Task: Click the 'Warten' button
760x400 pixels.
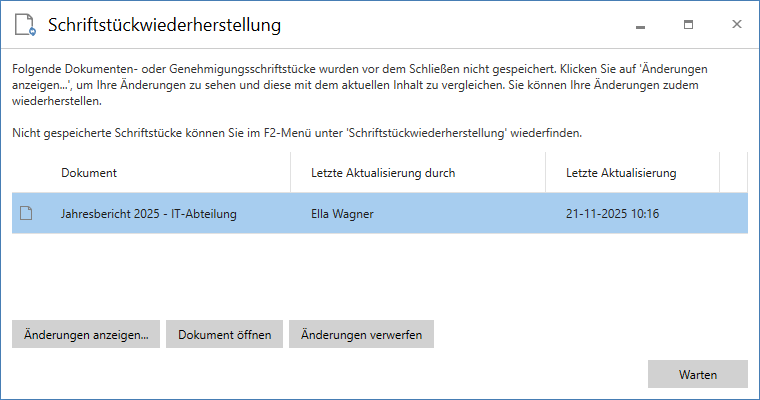Action: point(698,374)
